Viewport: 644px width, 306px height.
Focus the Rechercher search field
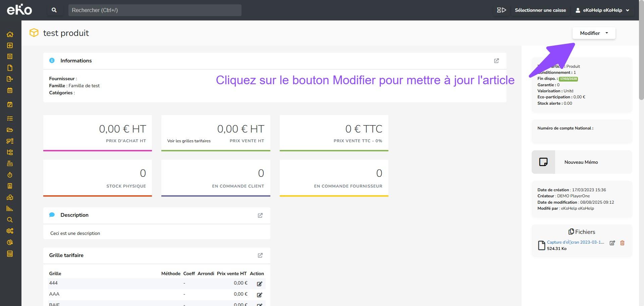coord(155,10)
